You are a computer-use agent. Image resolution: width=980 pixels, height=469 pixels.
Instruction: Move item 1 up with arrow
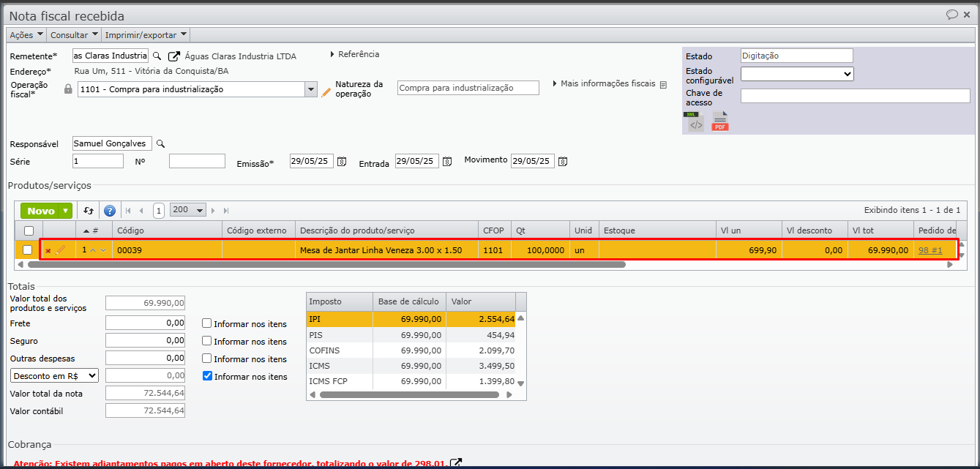coord(93,250)
